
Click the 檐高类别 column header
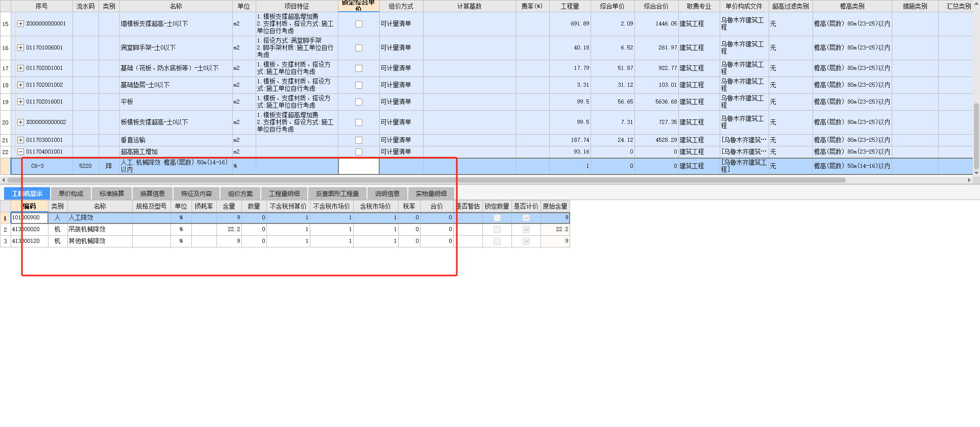pyautogui.click(x=852, y=6)
